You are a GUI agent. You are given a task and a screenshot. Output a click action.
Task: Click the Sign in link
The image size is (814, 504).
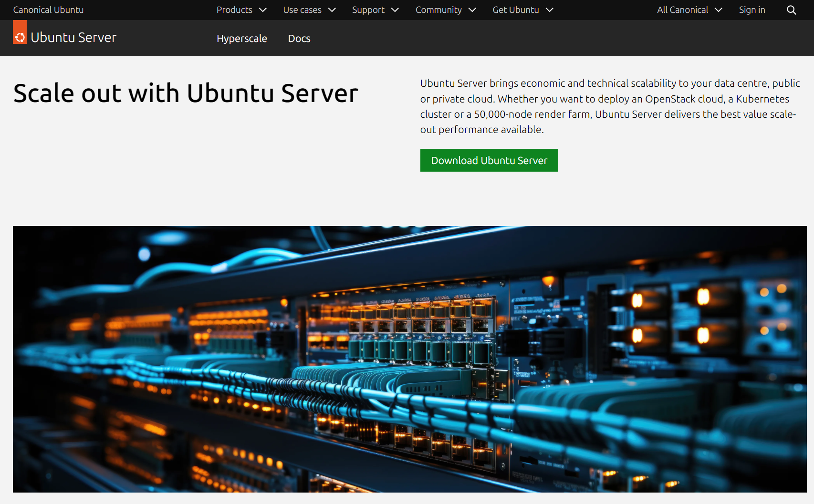[752, 10]
